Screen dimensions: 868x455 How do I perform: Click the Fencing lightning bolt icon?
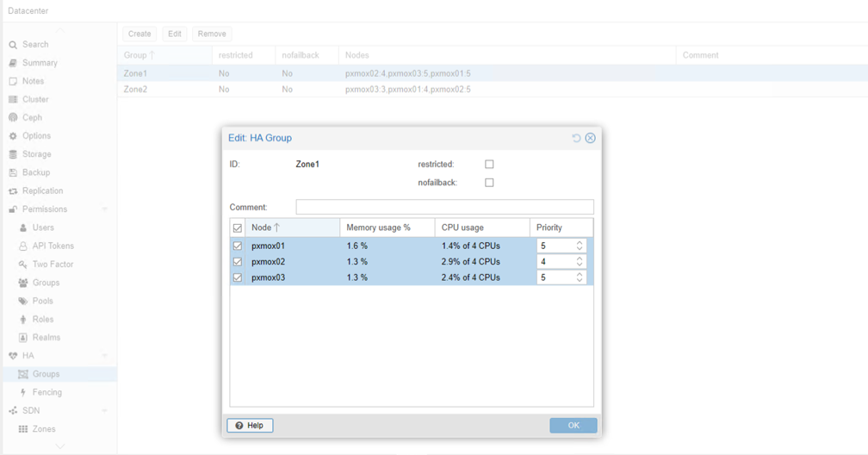point(23,393)
